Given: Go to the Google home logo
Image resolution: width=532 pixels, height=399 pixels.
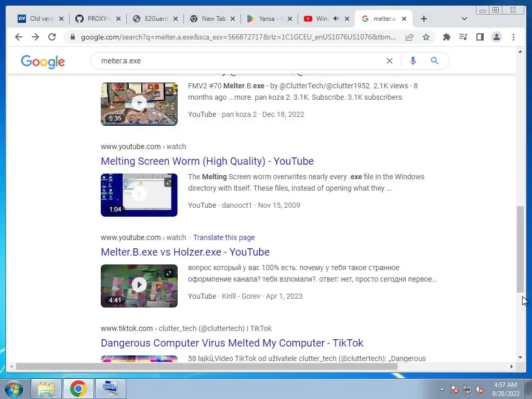Looking at the screenshot, I should [x=43, y=62].
